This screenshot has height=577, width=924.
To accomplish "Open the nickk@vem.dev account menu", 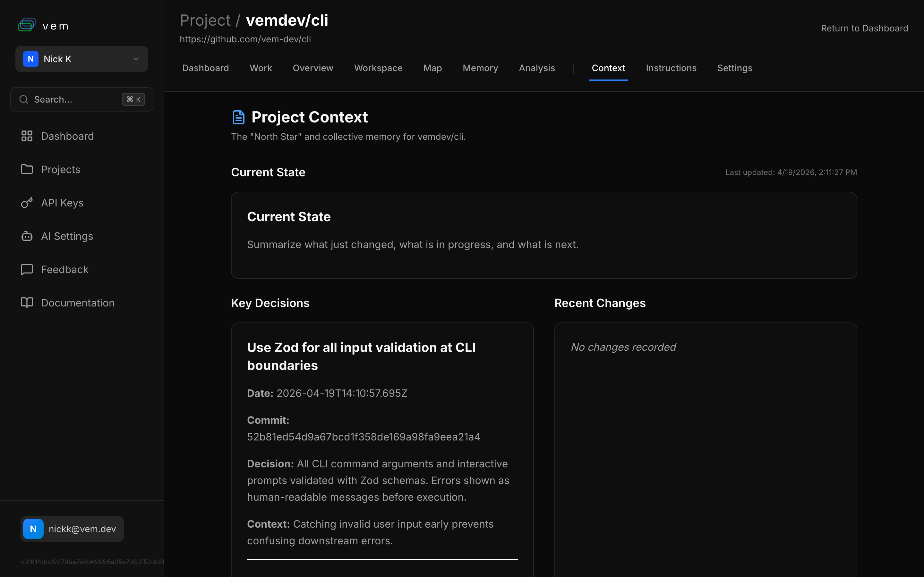I will tap(72, 529).
